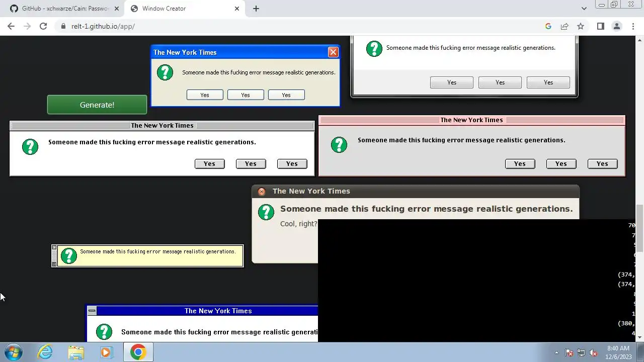Click the green Generate! button
The width and height of the screenshot is (644, 362).
(x=97, y=105)
